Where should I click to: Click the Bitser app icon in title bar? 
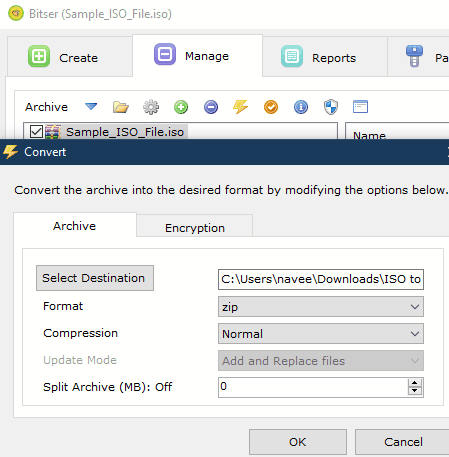(x=16, y=14)
